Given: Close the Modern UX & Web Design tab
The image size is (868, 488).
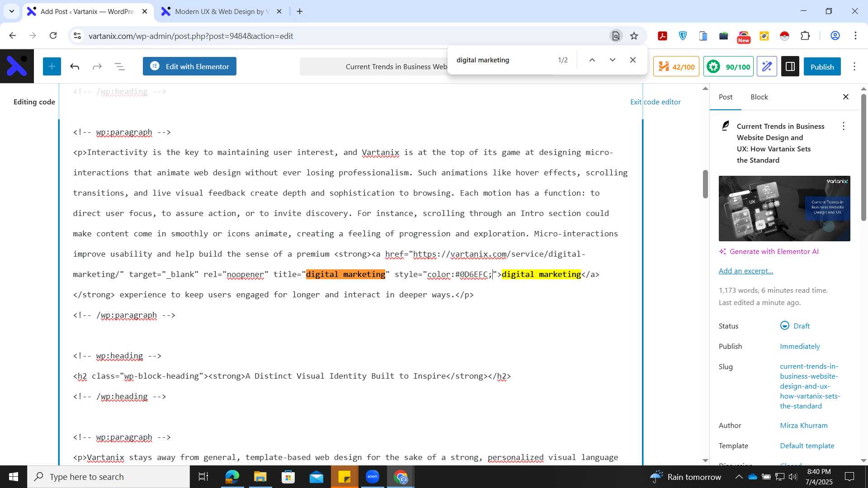Looking at the screenshot, I should [x=279, y=12].
